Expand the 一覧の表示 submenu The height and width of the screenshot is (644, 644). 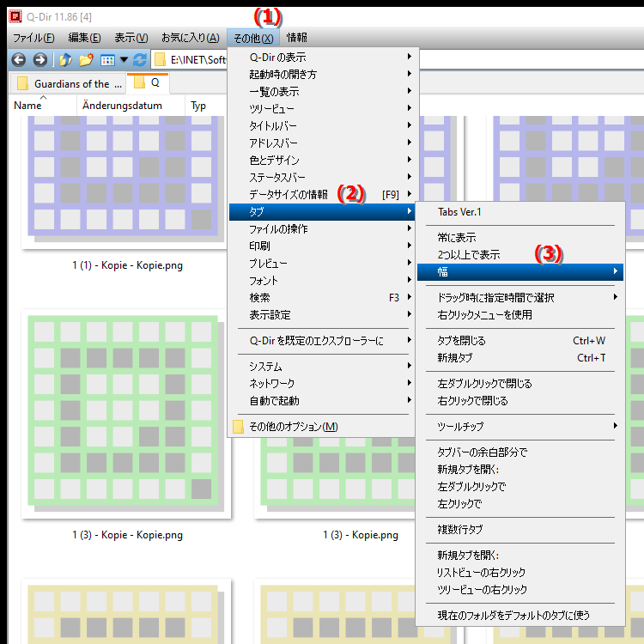321,92
